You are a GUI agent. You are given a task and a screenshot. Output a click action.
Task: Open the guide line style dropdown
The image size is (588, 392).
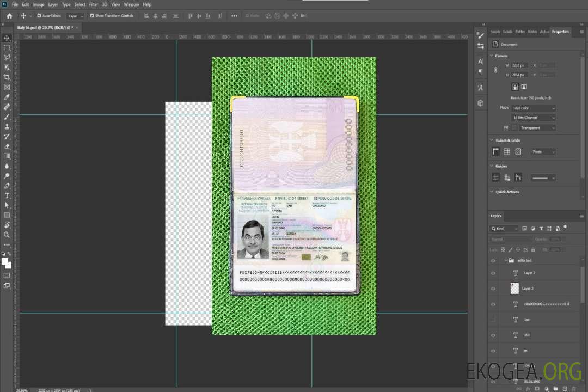tap(543, 178)
